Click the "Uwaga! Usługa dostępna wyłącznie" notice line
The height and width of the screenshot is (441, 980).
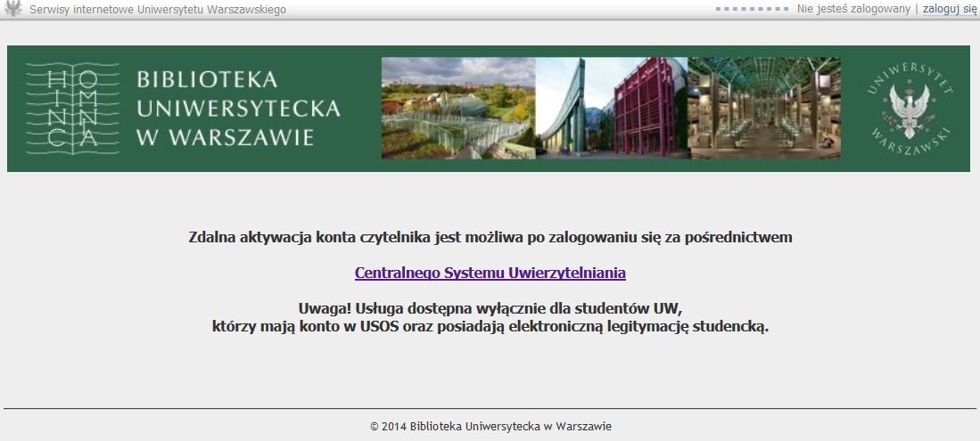point(490,308)
